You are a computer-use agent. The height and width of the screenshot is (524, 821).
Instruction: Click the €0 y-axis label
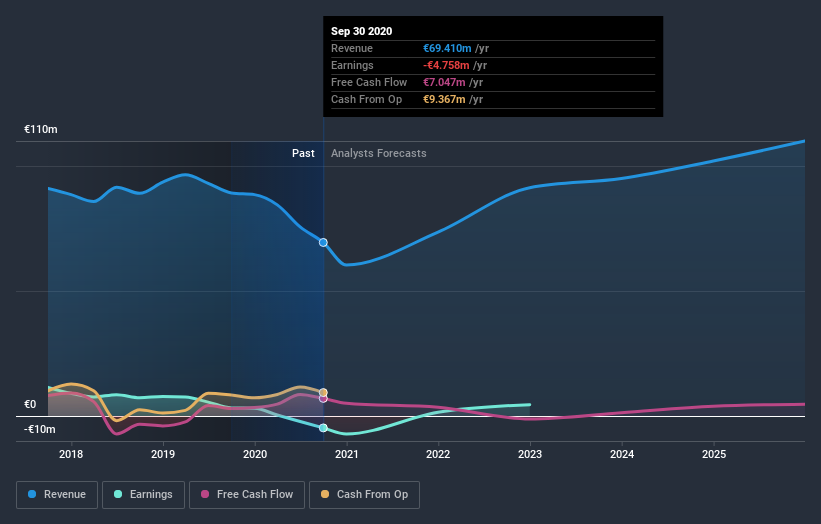[30, 404]
